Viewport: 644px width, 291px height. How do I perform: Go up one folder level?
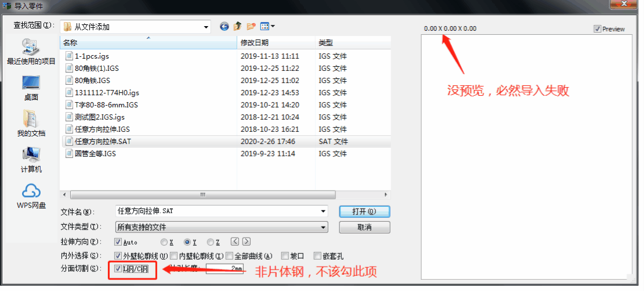coord(237,27)
